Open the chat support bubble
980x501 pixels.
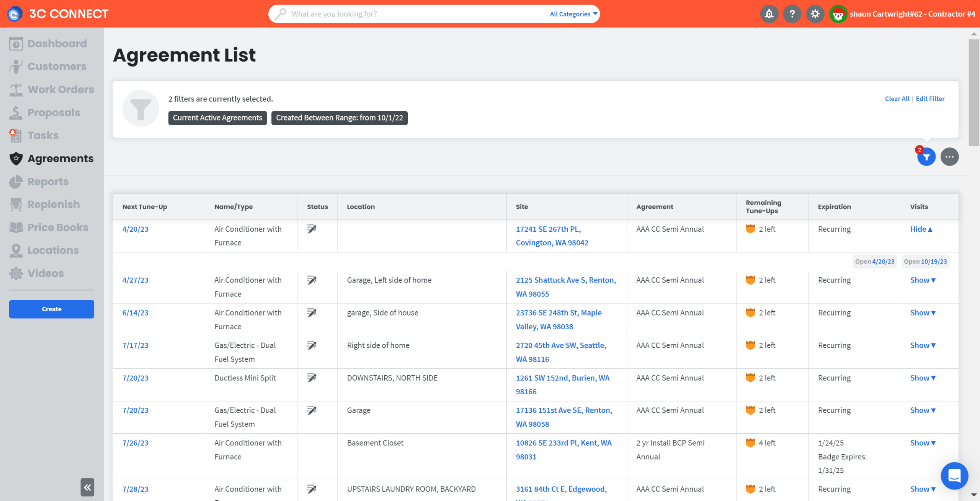(954, 476)
